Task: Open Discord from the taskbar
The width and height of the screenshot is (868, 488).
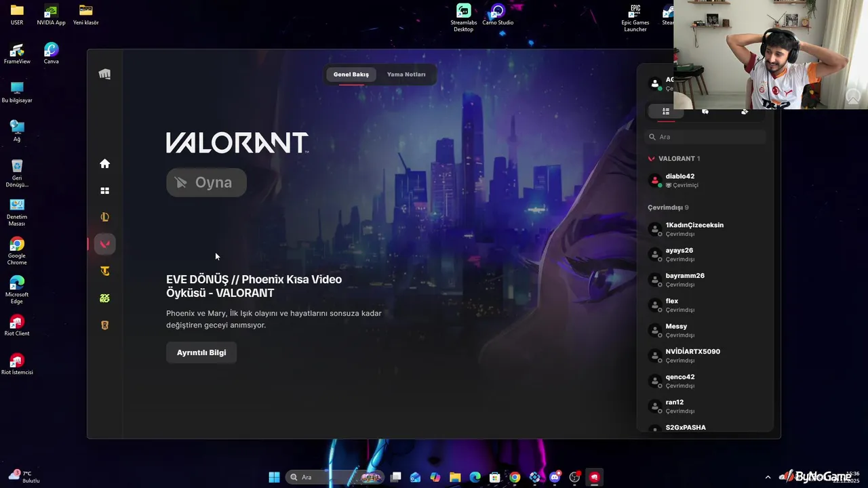Action: tap(555, 477)
